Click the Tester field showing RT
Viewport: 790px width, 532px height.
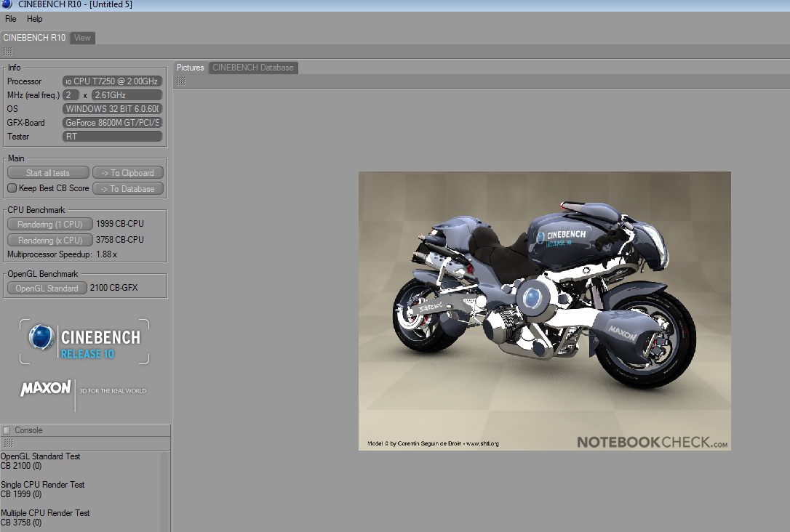[x=112, y=137]
